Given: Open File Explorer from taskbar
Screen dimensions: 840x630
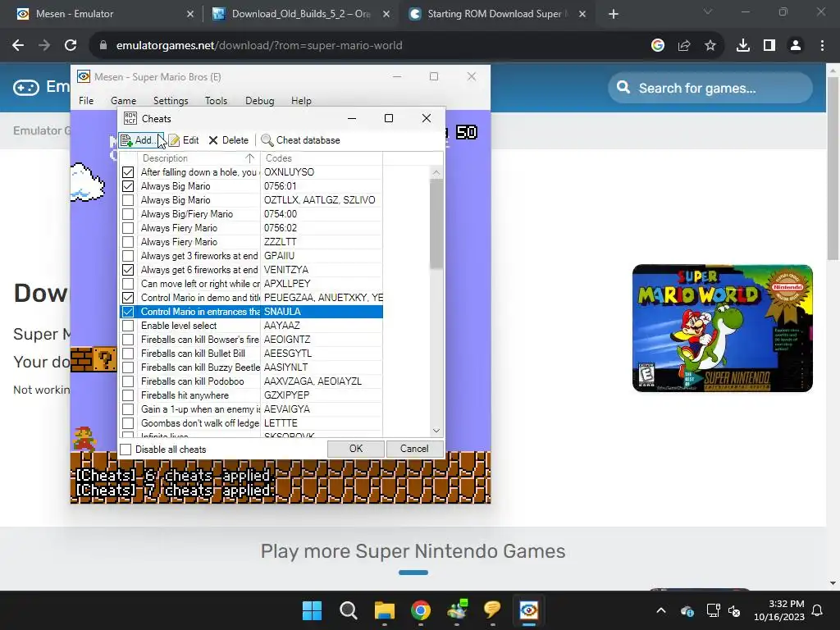Looking at the screenshot, I should (385, 610).
